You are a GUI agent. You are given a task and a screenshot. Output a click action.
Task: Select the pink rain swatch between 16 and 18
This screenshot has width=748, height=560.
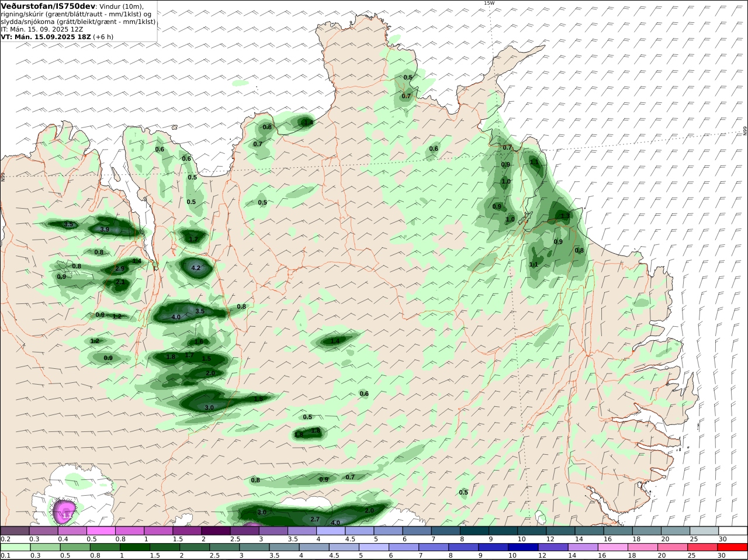pyautogui.click(x=613, y=547)
